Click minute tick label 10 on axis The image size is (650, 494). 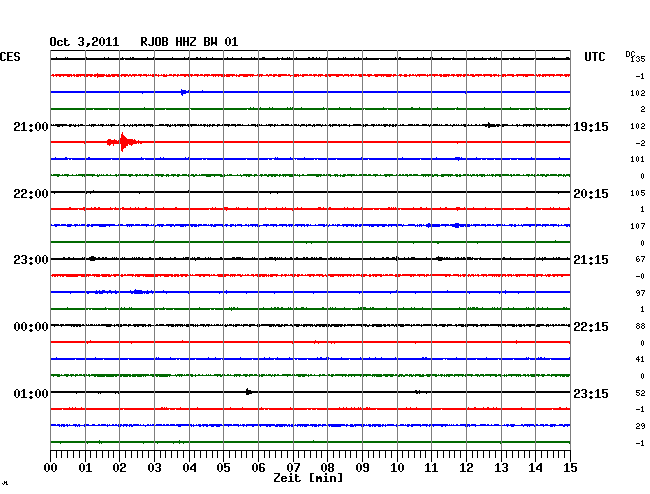click(397, 468)
